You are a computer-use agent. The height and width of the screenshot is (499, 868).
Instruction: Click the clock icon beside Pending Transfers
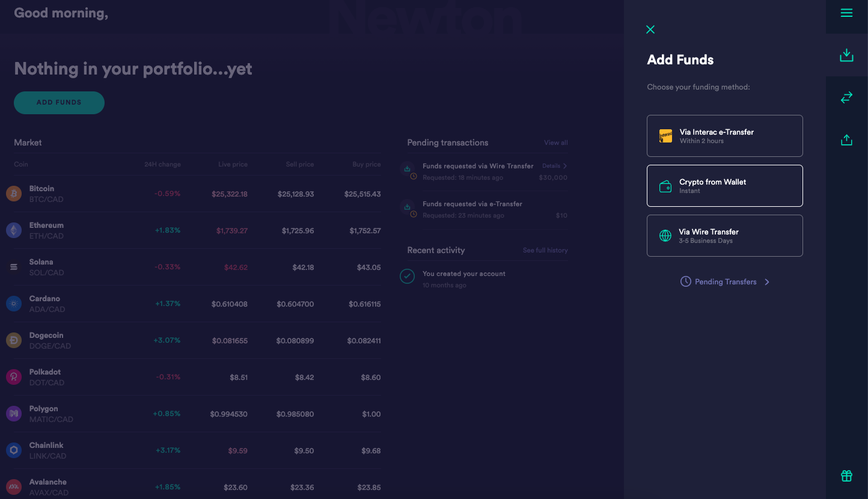[x=686, y=281]
